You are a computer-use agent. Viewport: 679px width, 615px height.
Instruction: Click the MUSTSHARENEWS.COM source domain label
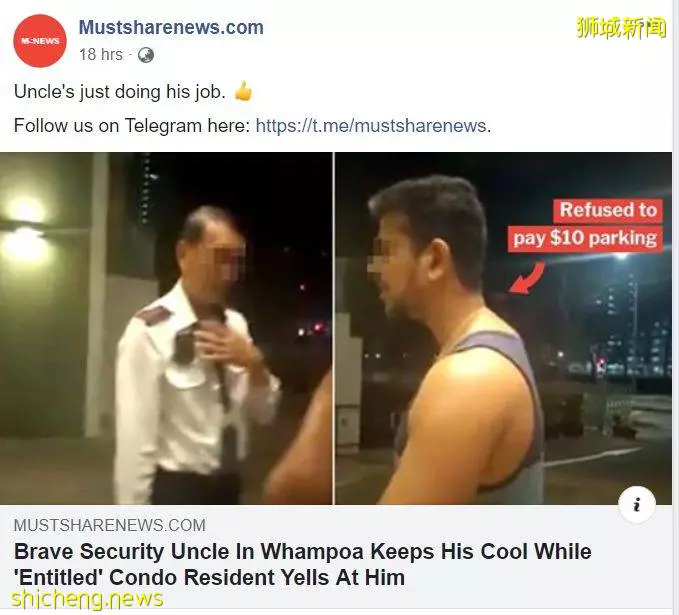[110, 525]
